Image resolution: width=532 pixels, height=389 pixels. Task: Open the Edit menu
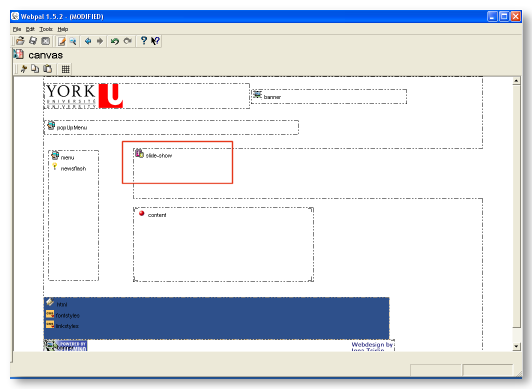30,29
